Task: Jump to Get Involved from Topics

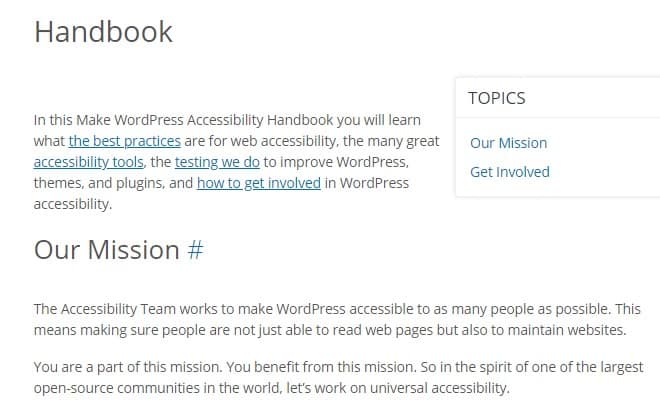Action: click(x=509, y=171)
